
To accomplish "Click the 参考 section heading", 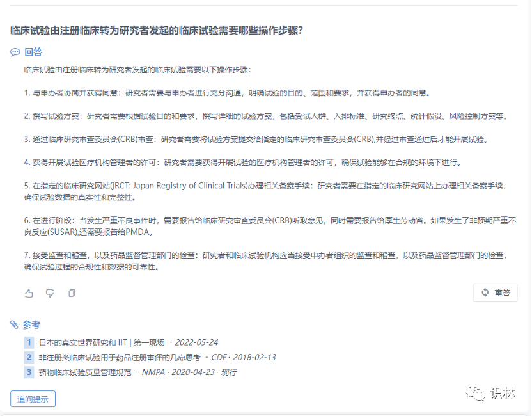I will point(31,325).
